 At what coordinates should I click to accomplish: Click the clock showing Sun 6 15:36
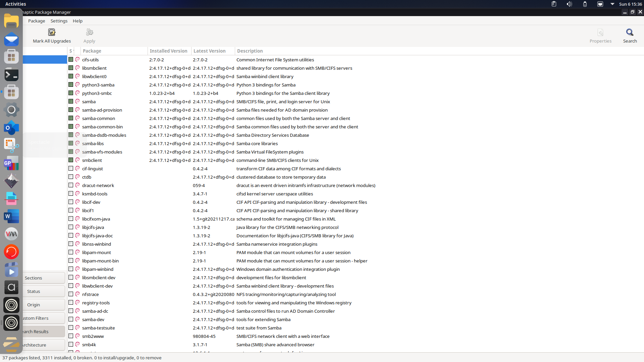tap(630, 4)
